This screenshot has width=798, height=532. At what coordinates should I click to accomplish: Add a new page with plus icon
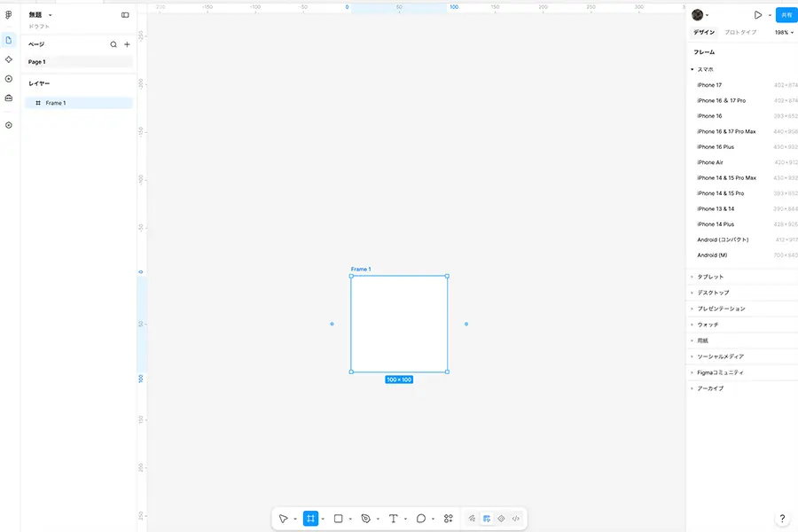point(127,44)
